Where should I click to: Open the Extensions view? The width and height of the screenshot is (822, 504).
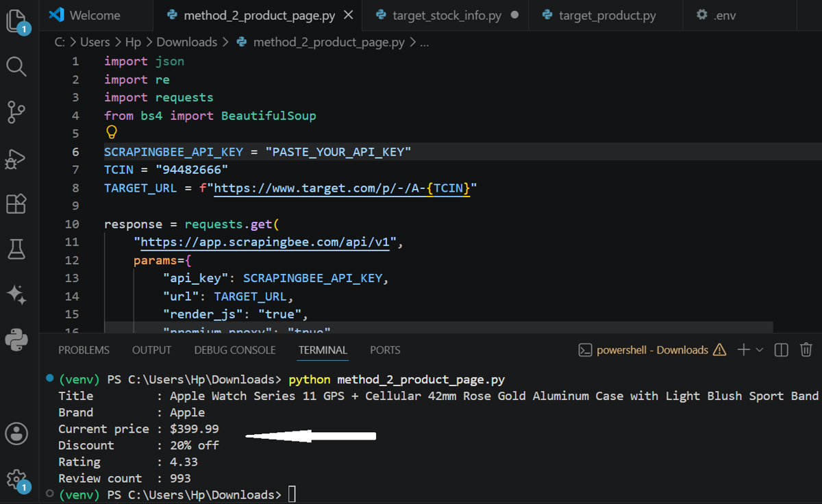pyautogui.click(x=16, y=203)
